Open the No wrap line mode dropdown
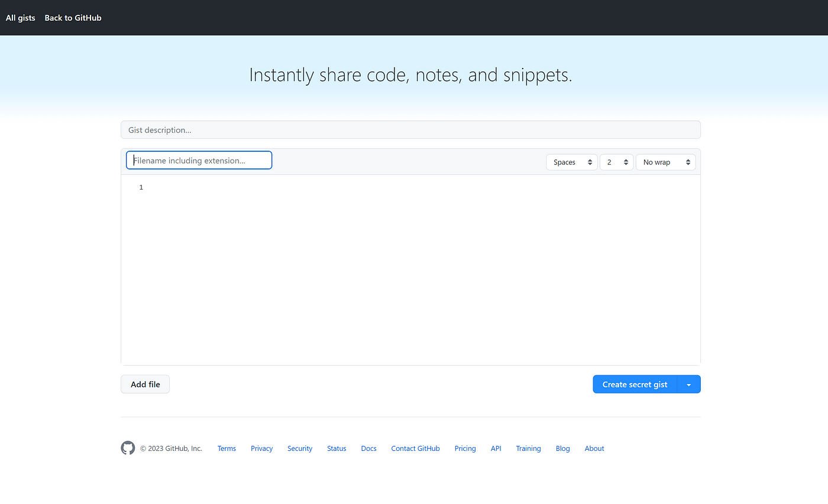 click(665, 162)
